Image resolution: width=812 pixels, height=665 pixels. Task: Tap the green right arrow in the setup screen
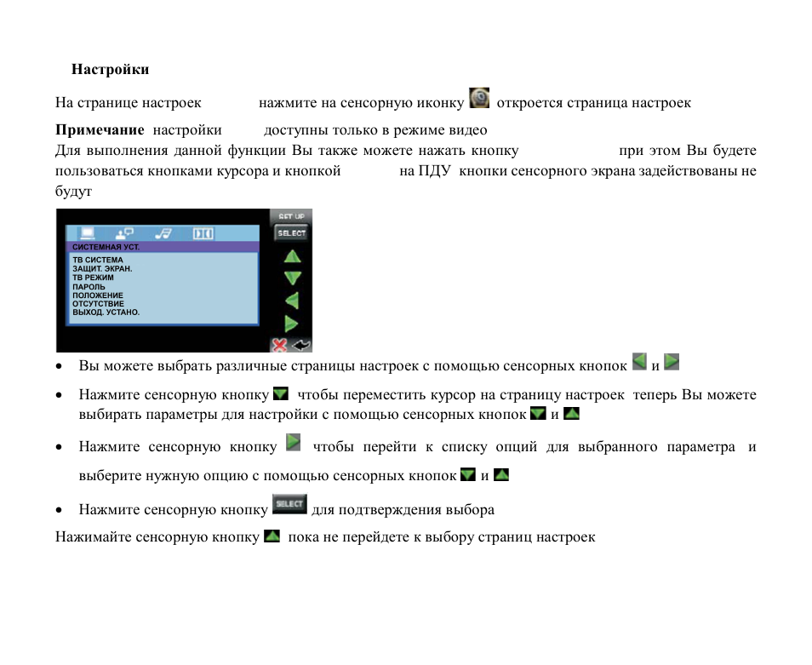pos(291,324)
